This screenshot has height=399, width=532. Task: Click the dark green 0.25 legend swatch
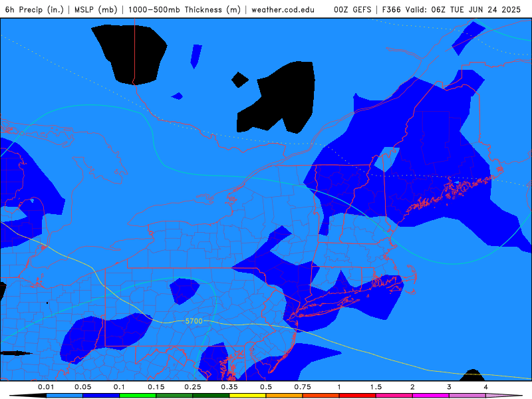click(x=211, y=396)
